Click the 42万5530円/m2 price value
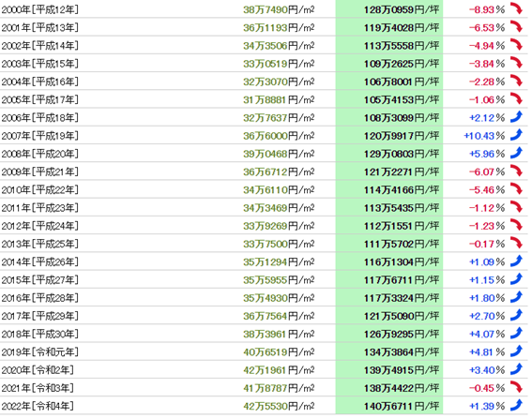Screen dimensions: 532x418 pos(279,406)
